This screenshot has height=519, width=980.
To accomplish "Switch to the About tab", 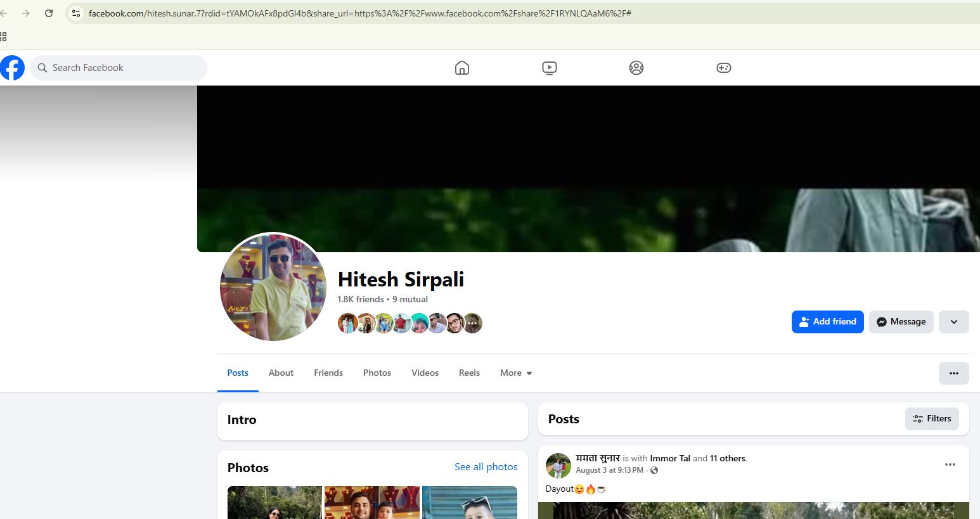I will tap(281, 373).
